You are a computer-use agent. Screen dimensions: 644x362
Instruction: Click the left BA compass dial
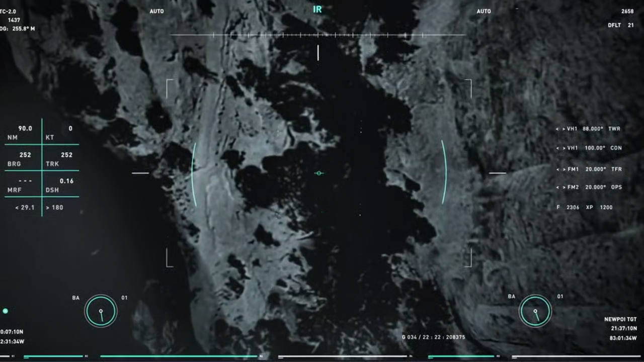point(101,311)
